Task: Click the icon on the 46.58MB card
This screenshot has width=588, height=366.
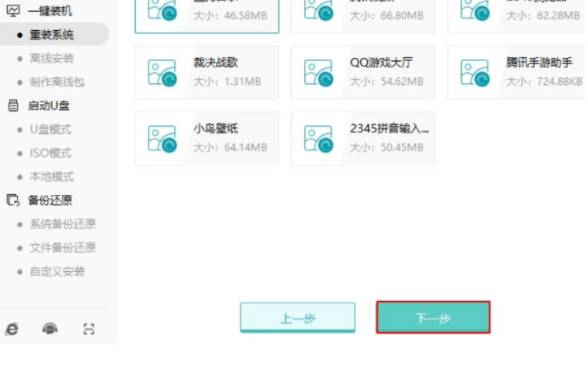Action: click(x=162, y=10)
